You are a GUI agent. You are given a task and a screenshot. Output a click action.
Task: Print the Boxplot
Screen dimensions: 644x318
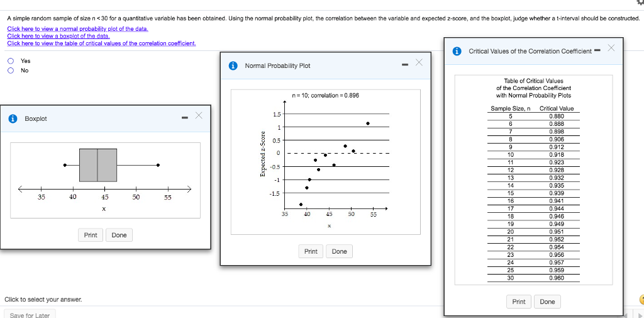coord(91,235)
